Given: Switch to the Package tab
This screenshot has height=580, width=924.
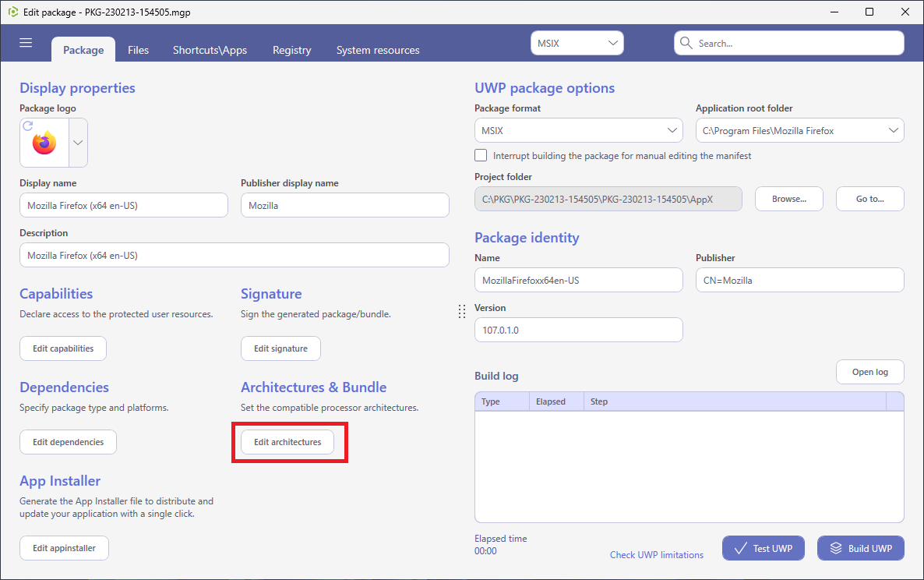Looking at the screenshot, I should click(x=83, y=50).
